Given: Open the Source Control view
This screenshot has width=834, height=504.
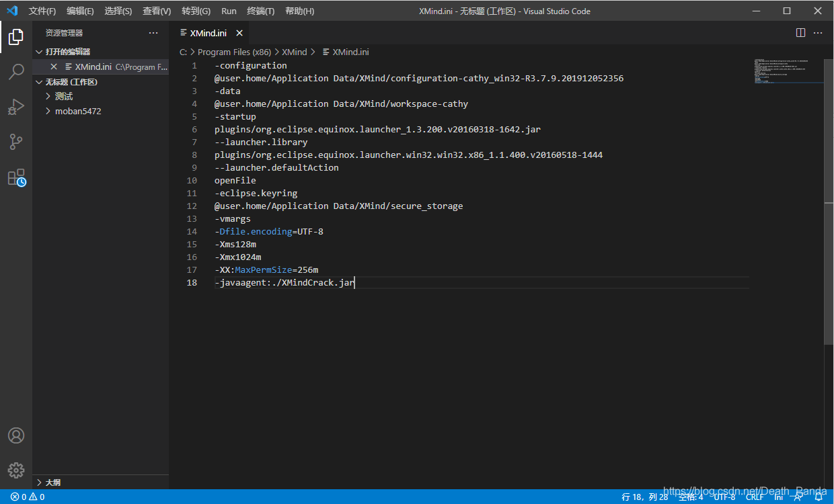Looking at the screenshot, I should pyautogui.click(x=16, y=142).
